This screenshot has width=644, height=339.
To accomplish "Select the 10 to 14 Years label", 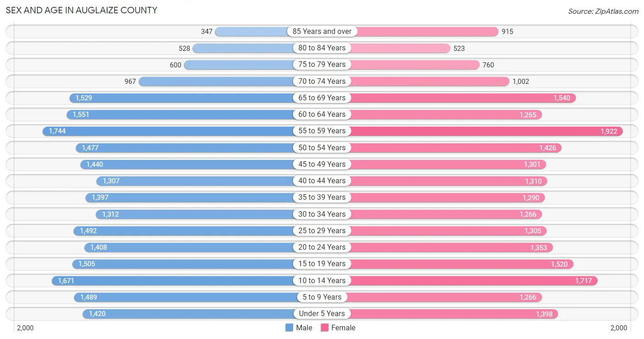I will click(322, 280).
